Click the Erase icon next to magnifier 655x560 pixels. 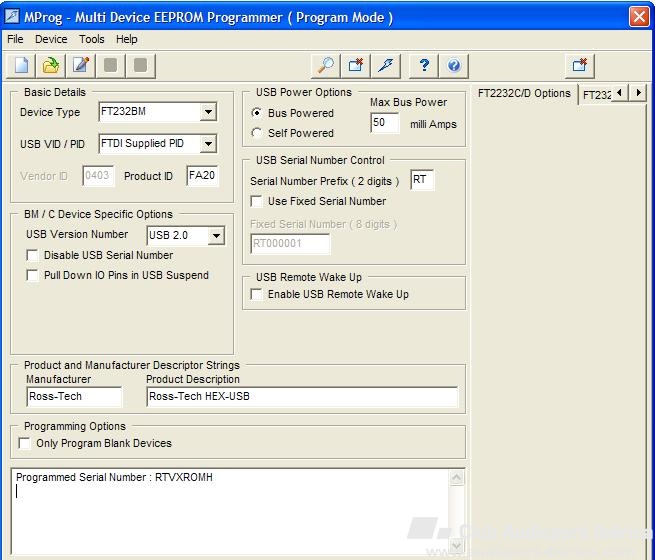(356, 66)
